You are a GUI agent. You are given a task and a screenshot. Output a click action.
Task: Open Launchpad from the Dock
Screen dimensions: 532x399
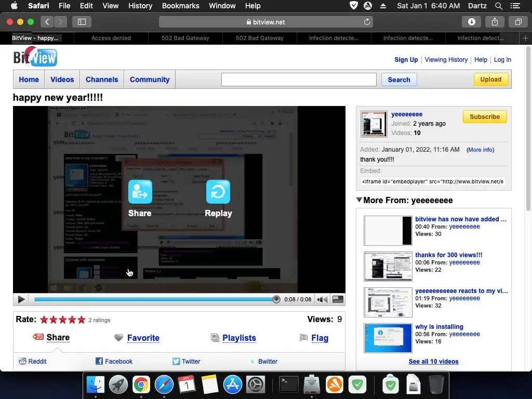118,384
